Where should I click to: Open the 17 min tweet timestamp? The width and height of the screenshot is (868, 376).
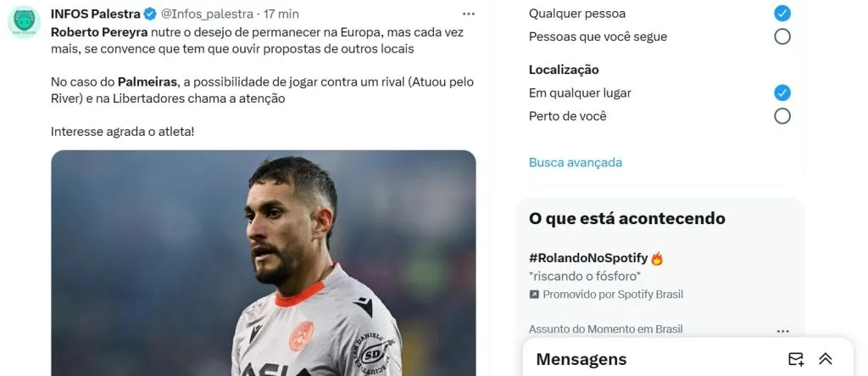(x=282, y=14)
